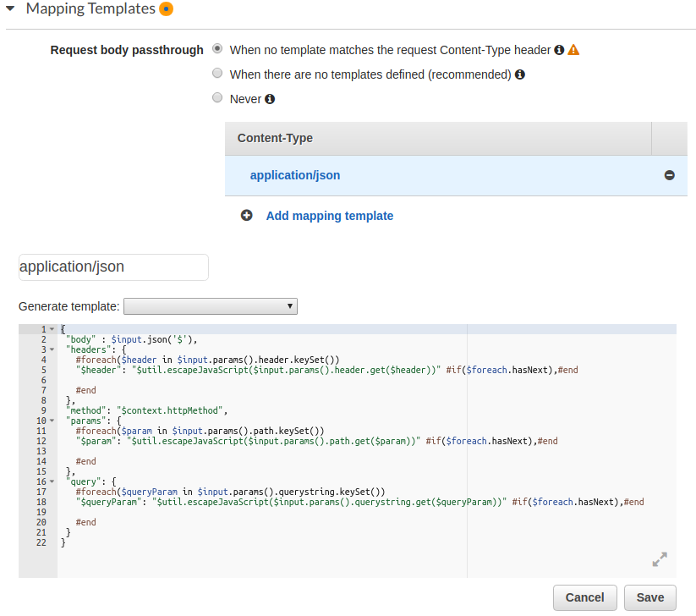This screenshot has height=616, width=696.
Task: Click info icon after Content-Type header option
Action: 559,50
